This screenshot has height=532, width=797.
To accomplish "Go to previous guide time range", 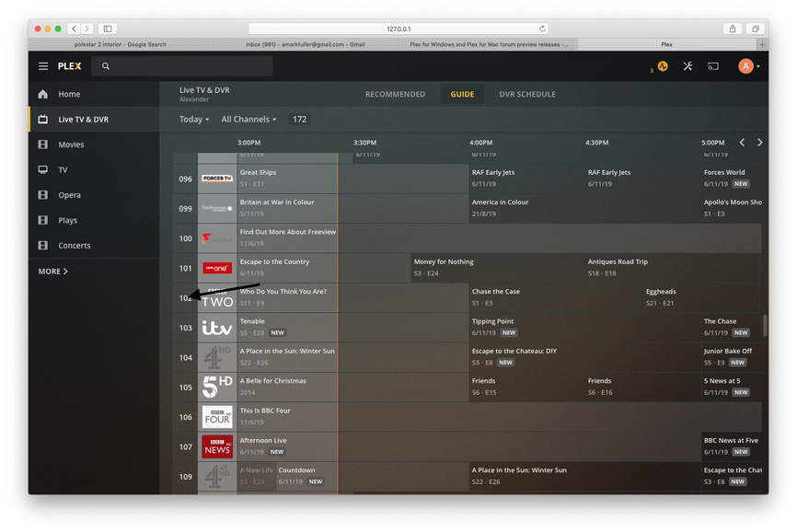I will click(742, 143).
